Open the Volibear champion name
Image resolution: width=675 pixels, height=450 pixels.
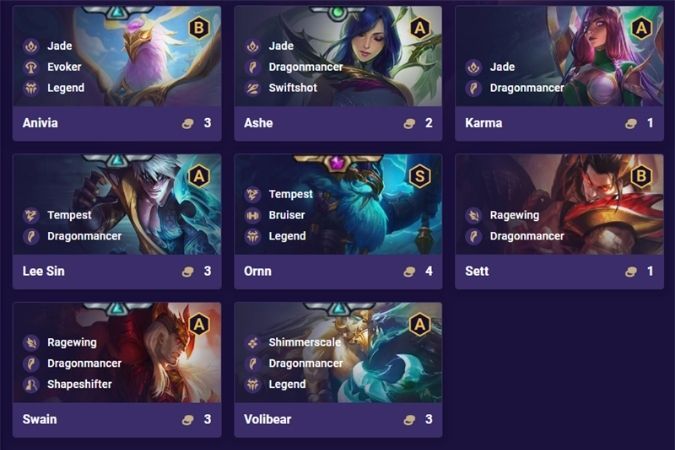[x=267, y=419]
